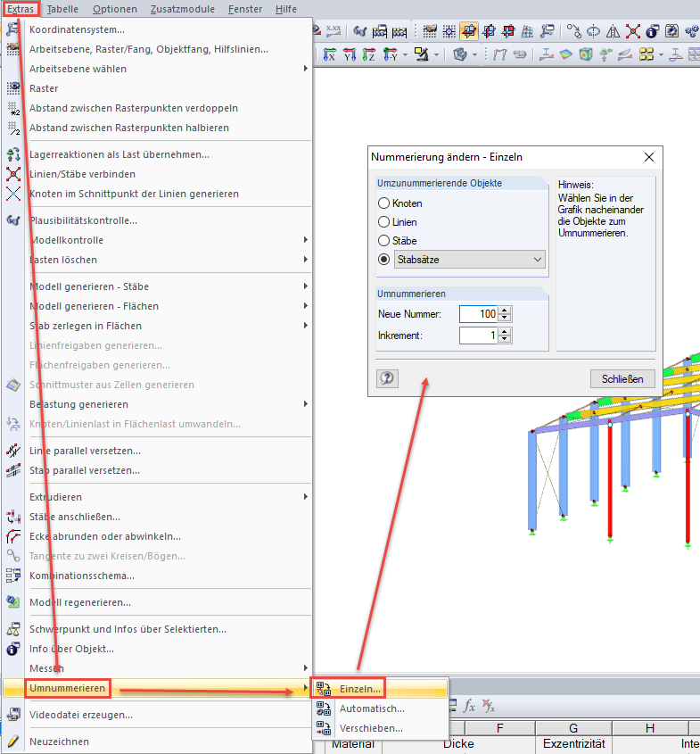Show view in Z direction toolbar icon
The image size is (700, 754).
369,54
